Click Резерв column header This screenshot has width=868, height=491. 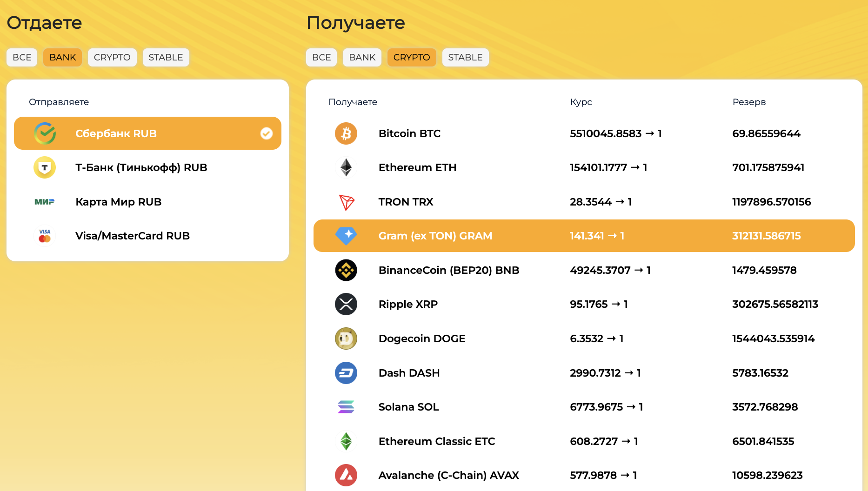point(749,102)
